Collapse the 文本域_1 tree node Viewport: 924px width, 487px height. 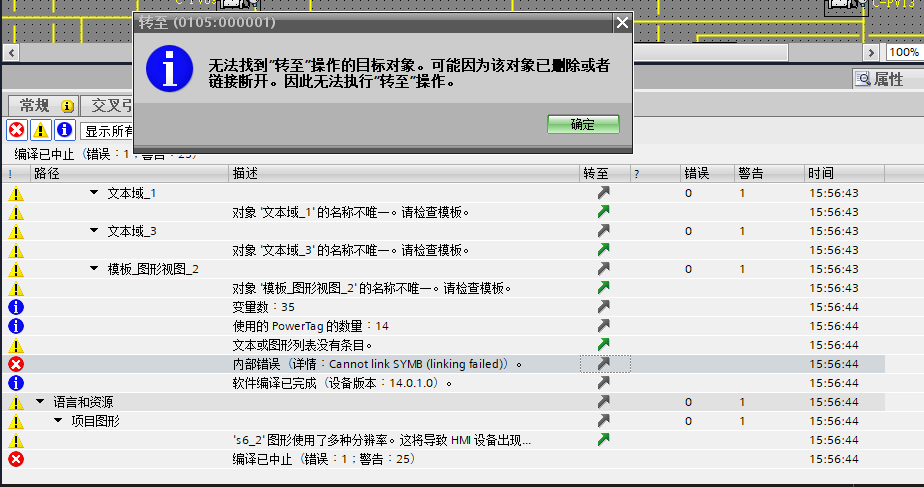[x=95, y=193]
